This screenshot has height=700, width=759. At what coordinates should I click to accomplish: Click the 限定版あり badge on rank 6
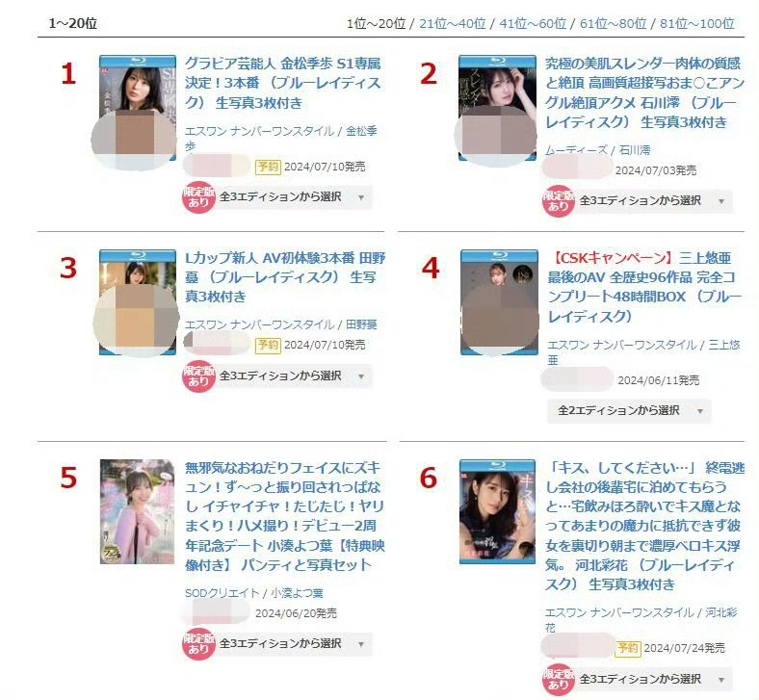point(559,679)
